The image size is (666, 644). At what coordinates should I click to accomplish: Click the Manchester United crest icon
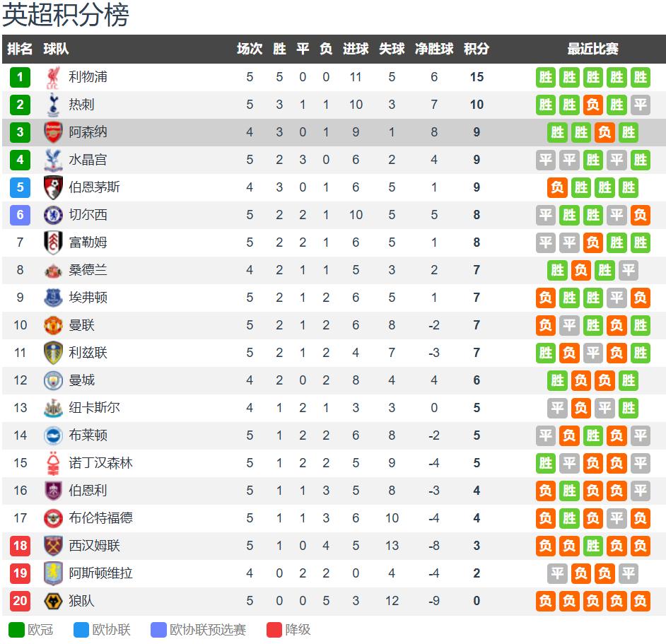point(53,325)
